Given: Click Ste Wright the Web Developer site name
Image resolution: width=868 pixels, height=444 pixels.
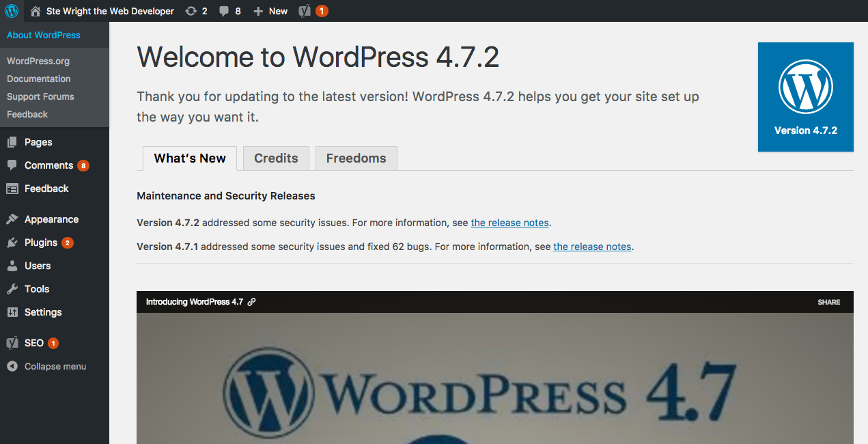Looking at the screenshot, I should [110, 11].
